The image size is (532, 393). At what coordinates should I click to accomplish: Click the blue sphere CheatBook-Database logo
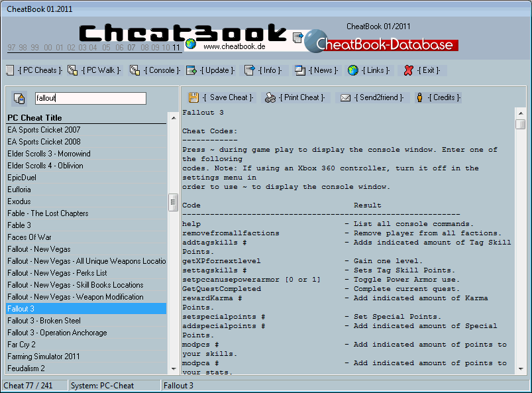tap(316, 41)
